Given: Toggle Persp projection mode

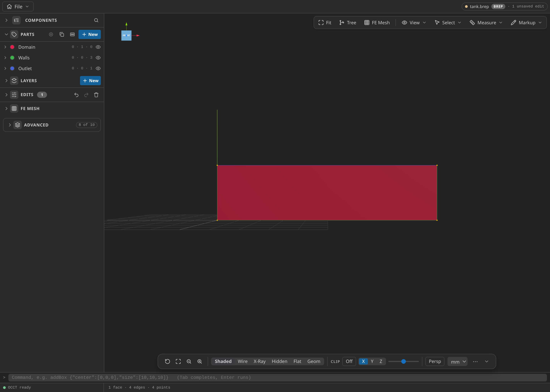Looking at the screenshot, I should point(435,361).
